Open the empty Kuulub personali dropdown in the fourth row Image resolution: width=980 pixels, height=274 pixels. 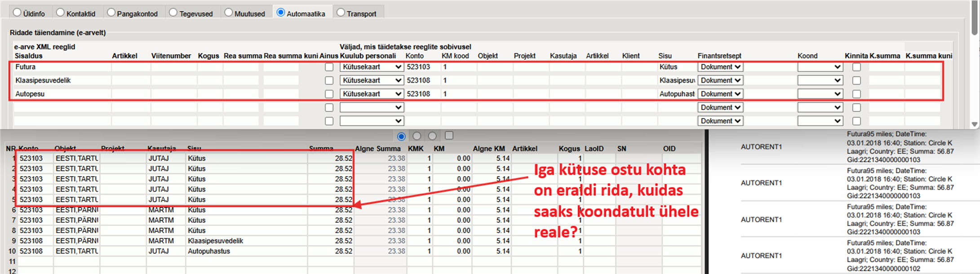coord(371,107)
